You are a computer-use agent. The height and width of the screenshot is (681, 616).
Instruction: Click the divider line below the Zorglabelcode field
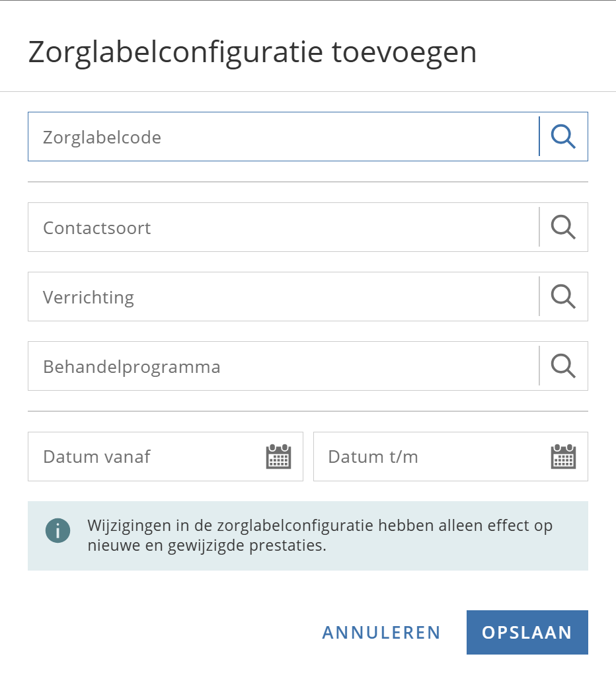click(x=307, y=182)
